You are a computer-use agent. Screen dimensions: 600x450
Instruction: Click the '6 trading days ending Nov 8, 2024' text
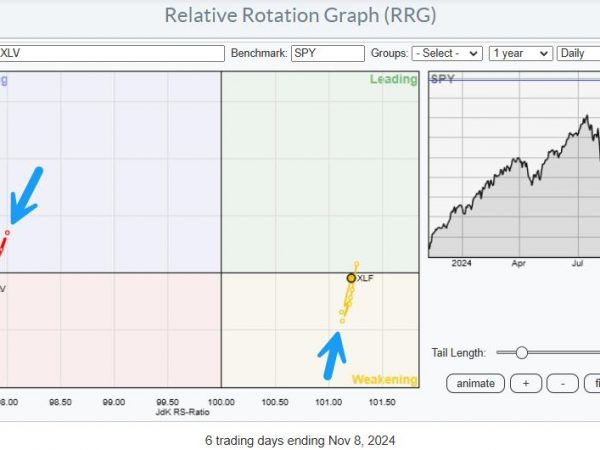(300, 440)
